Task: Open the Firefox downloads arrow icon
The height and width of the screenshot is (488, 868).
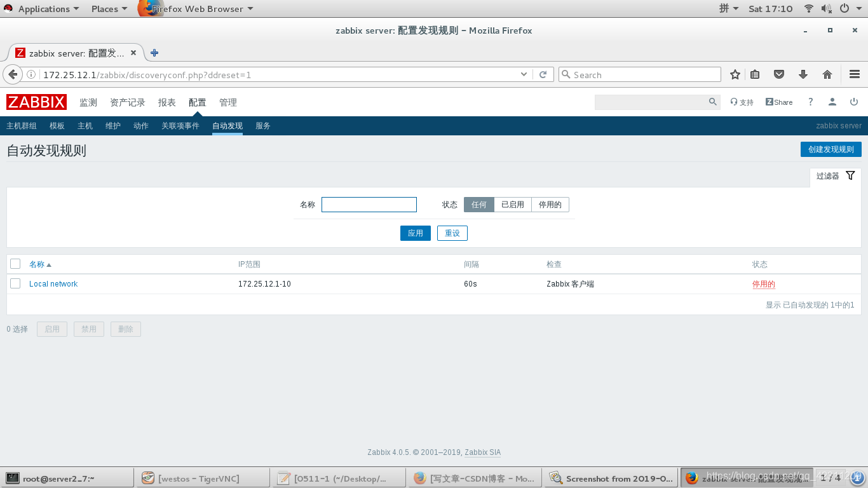Action: click(803, 74)
